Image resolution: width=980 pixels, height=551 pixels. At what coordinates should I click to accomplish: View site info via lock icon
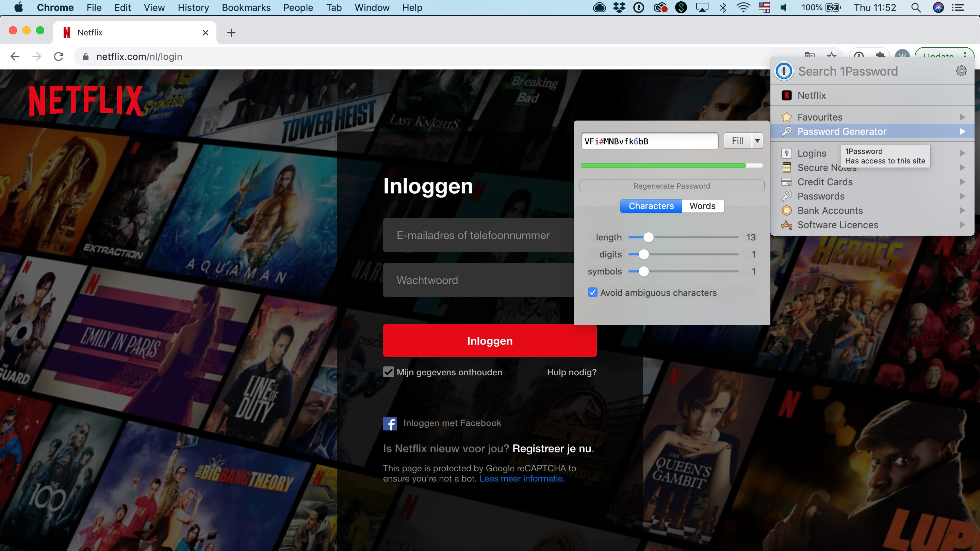click(86, 57)
